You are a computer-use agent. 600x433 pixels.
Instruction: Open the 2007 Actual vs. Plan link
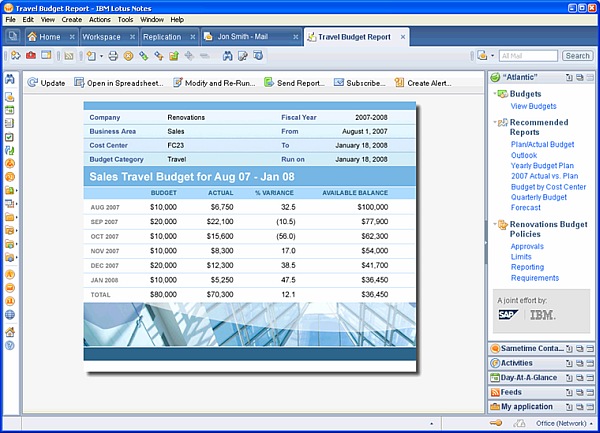pos(545,176)
